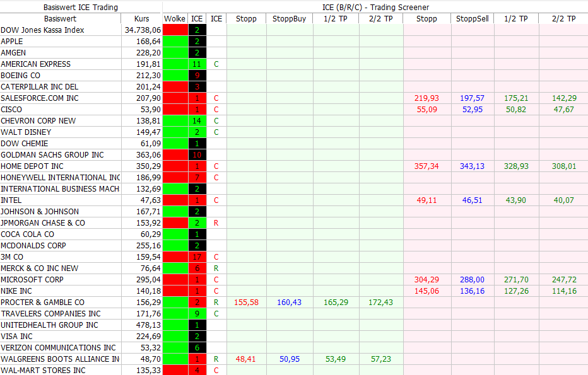Click the Wolke column header
The width and height of the screenshot is (588, 375).
175,19
